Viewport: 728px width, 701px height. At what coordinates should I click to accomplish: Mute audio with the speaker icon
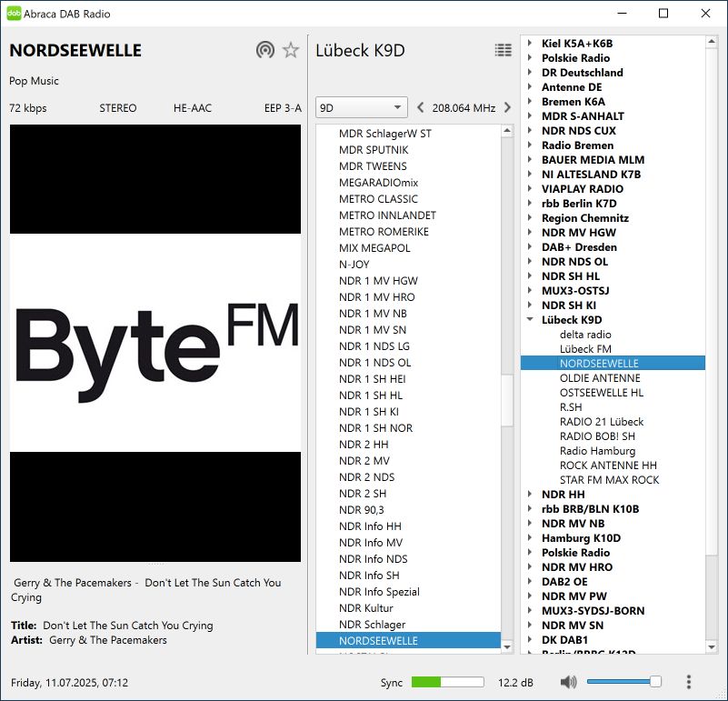(x=569, y=682)
